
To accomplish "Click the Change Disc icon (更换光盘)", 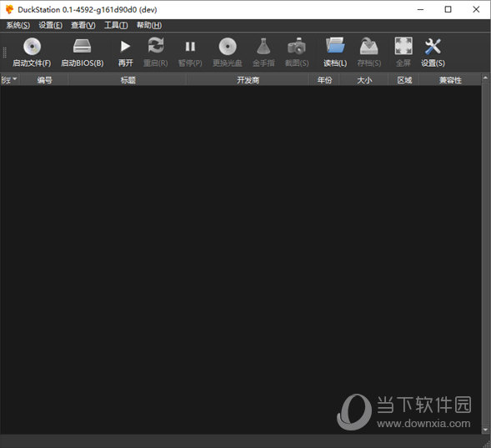I will (x=228, y=47).
